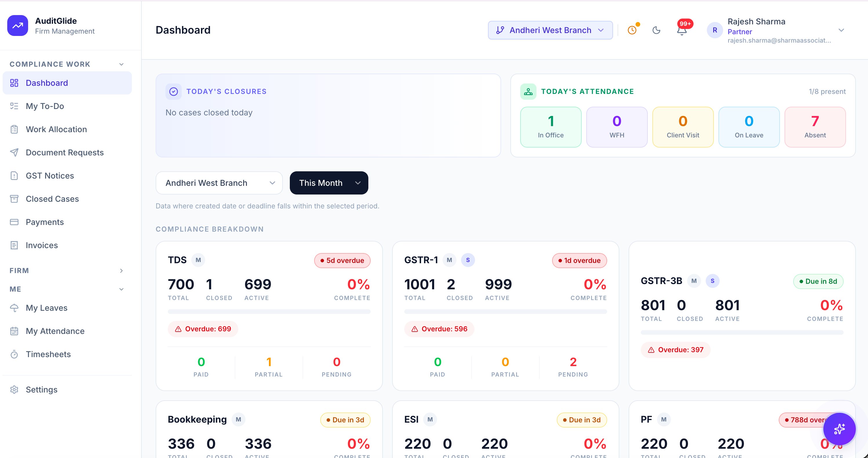868x458 pixels.
Task: Click the Dashboard grid icon in sidebar
Action: coord(14,83)
